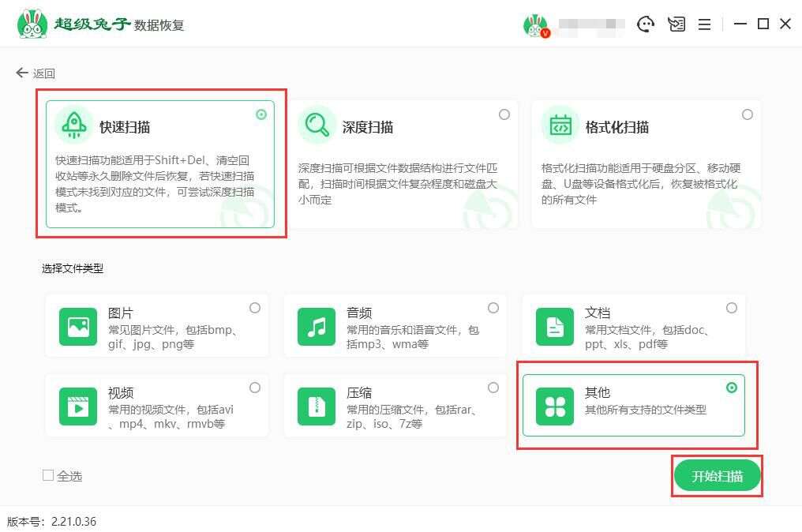Click the 压缩 label text

[x=359, y=392]
